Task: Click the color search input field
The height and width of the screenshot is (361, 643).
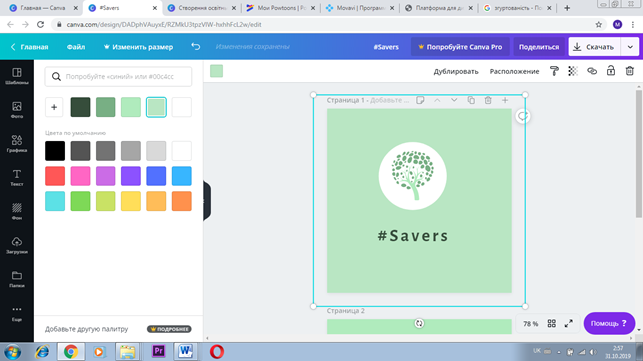Action: click(x=118, y=77)
